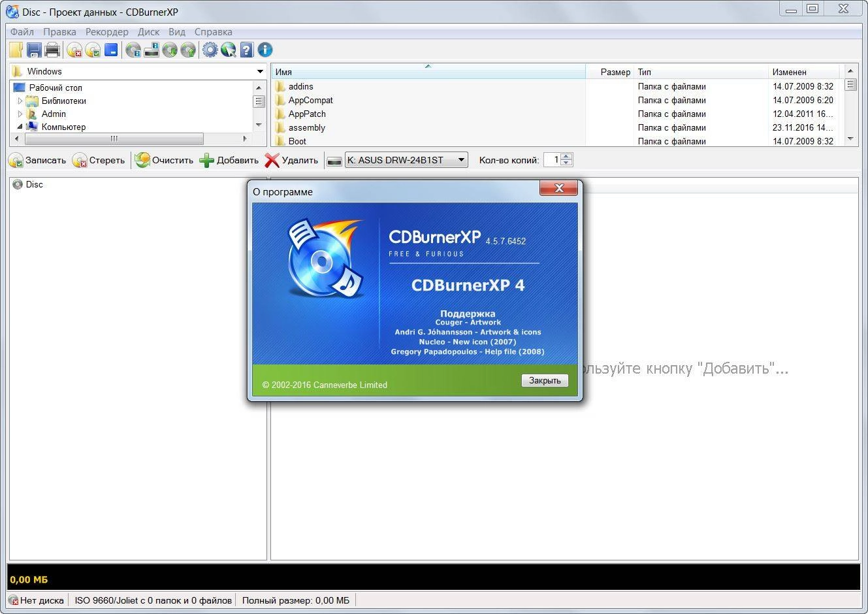Select Admin in folder tree

pos(54,114)
